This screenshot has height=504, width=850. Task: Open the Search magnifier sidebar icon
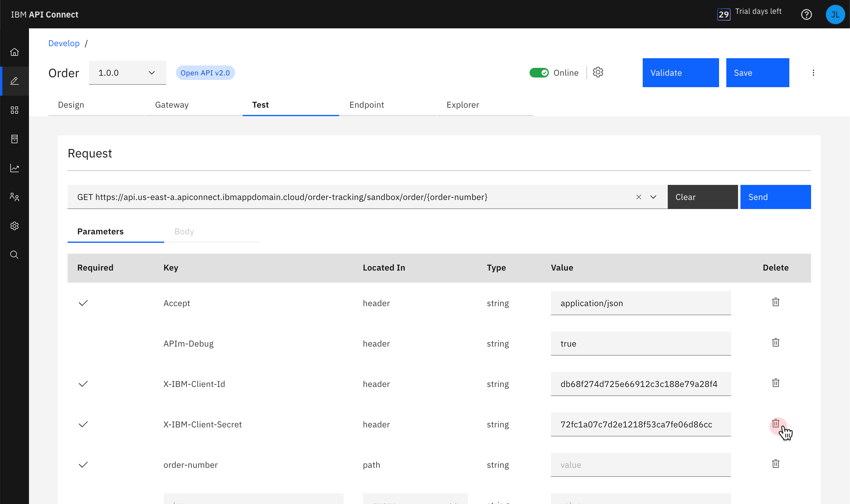pyautogui.click(x=14, y=255)
